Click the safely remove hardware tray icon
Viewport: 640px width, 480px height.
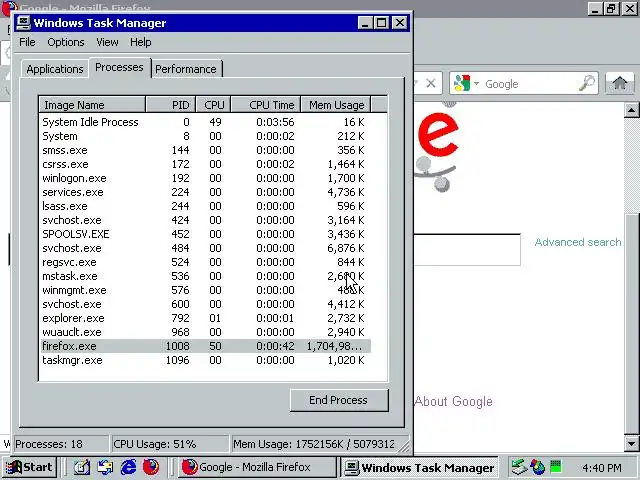pos(519,467)
